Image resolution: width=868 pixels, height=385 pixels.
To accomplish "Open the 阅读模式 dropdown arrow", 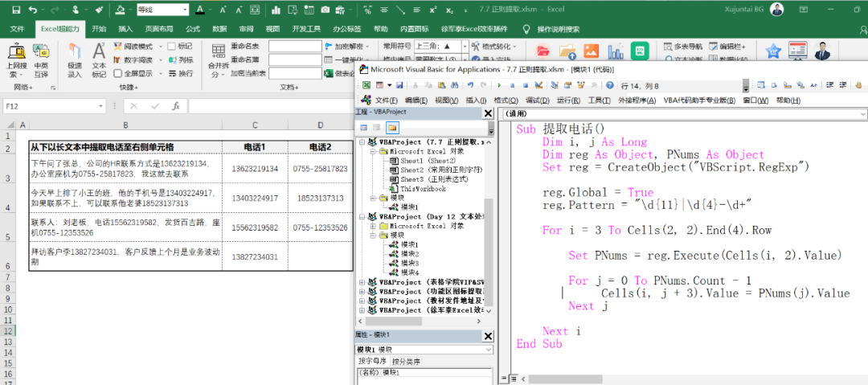I will (x=161, y=47).
